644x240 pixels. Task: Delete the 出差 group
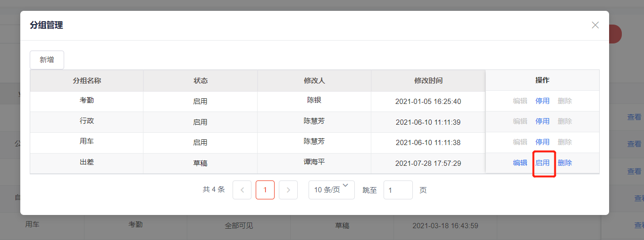(x=565, y=163)
